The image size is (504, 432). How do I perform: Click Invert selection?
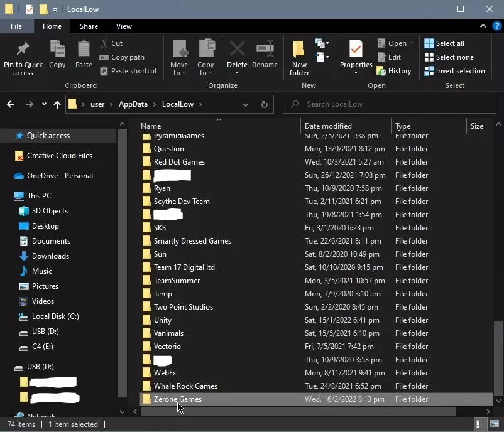pos(454,71)
